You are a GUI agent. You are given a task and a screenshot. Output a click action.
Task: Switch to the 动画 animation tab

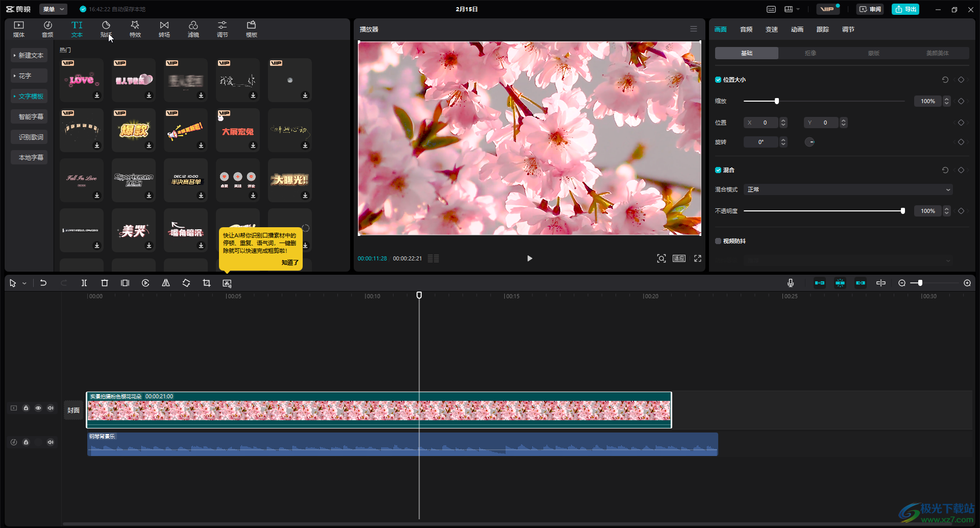coord(797,30)
